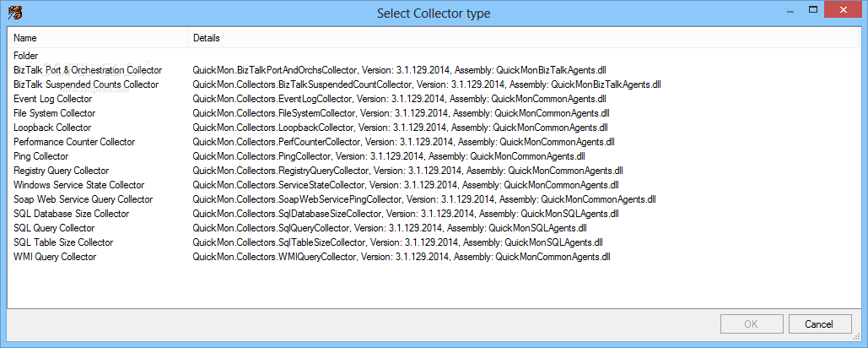The width and height of the screenshot is (868, 348).
Task: Sort list by the Details column header
Action: [x=523, y=38]
